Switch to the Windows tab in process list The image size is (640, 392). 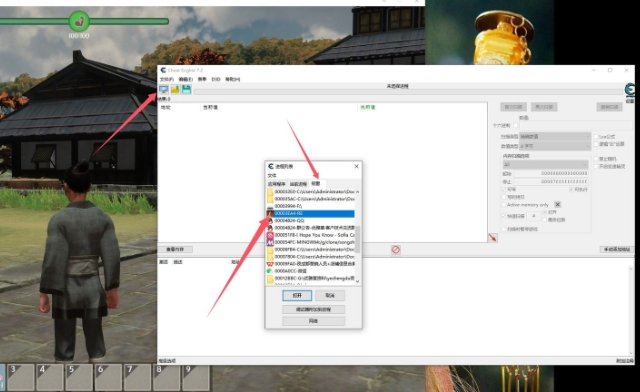(x=316, y=183)
